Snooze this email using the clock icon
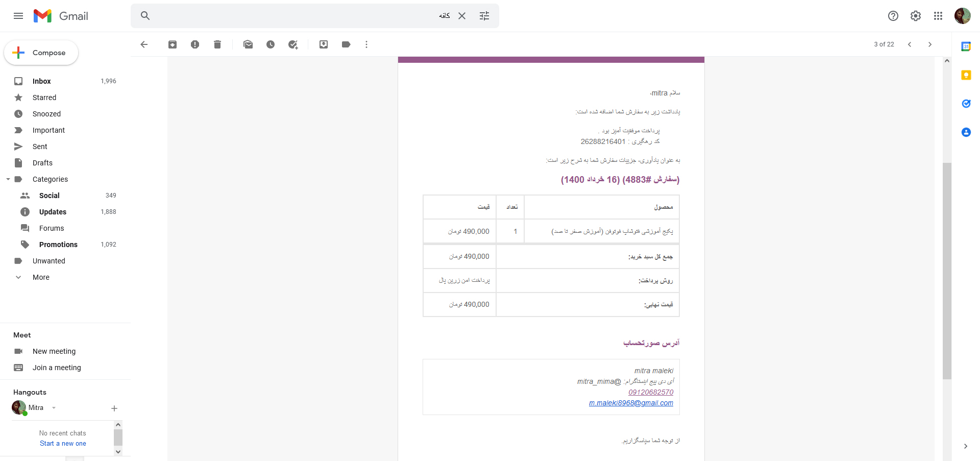Image resolution: width=980 pixels, height=461 pixels. 271,44
